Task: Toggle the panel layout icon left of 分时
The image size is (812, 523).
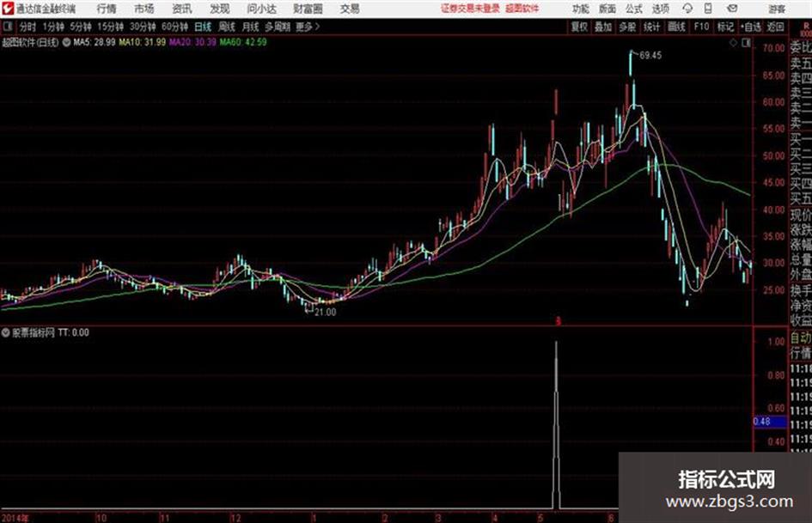Action: pos(8,27)
